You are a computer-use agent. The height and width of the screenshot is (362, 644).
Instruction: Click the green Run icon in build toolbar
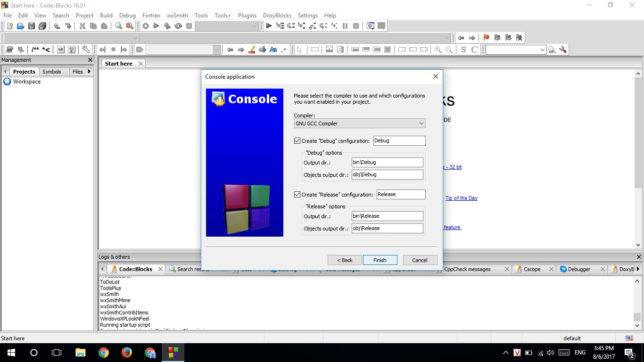click(157, 26)
